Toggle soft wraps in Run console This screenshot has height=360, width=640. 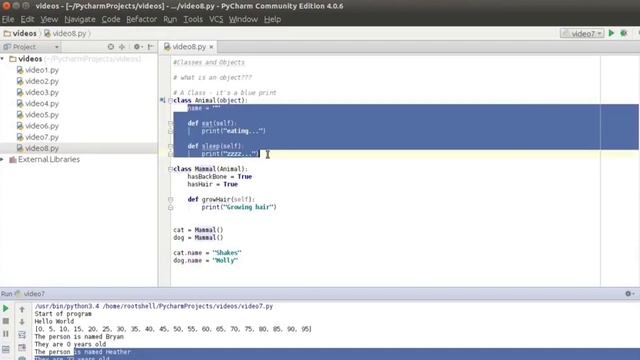pos(22,335)
